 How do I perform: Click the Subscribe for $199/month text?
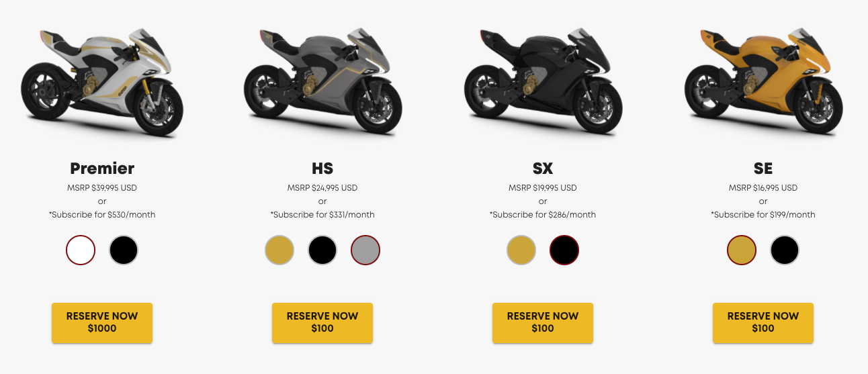click(763, 215)
